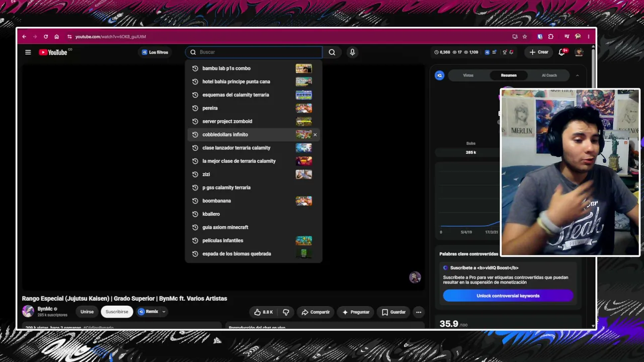The image size is (644, 362).
Task: Subscribe with the Suscribirse button
Action: [x=117, y=312]
